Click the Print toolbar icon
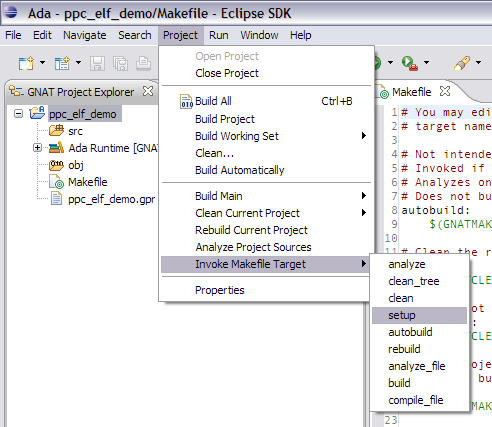The height and width of the screenshot is (427, 492). 143,63
